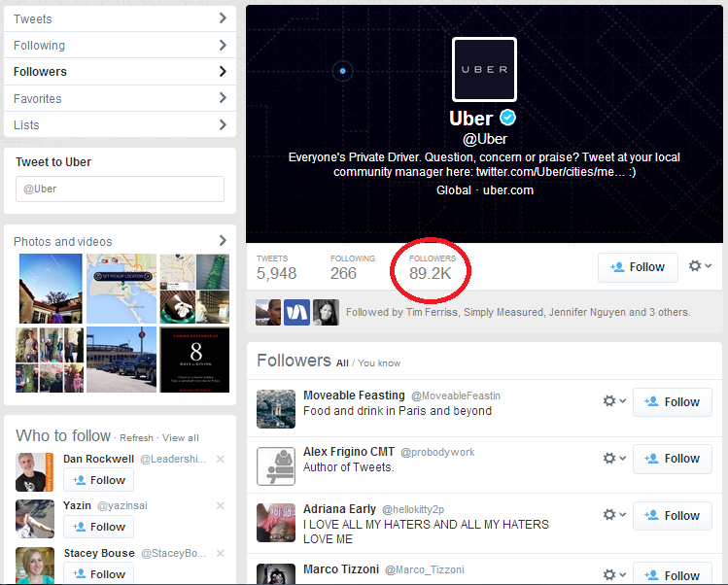The height and width of the screenshot is (585, 728).
Task: Select the All followers filter
Action: point(342,363)
